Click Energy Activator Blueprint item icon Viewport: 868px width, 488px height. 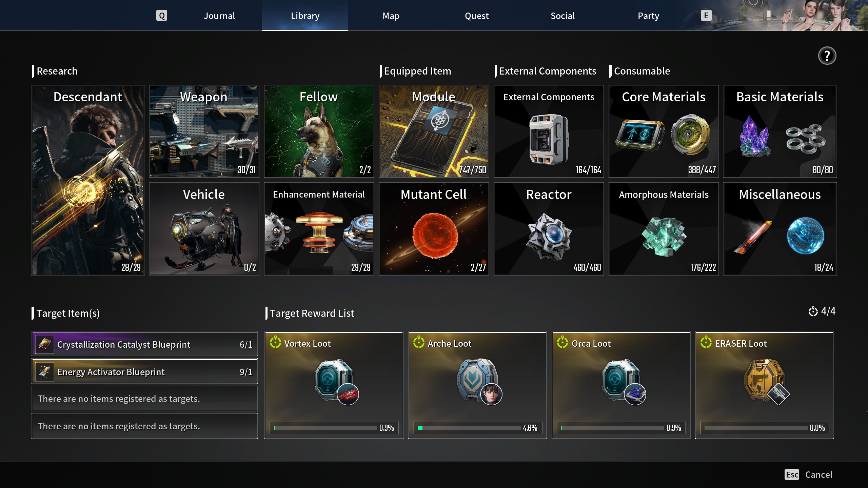(45, 372)
